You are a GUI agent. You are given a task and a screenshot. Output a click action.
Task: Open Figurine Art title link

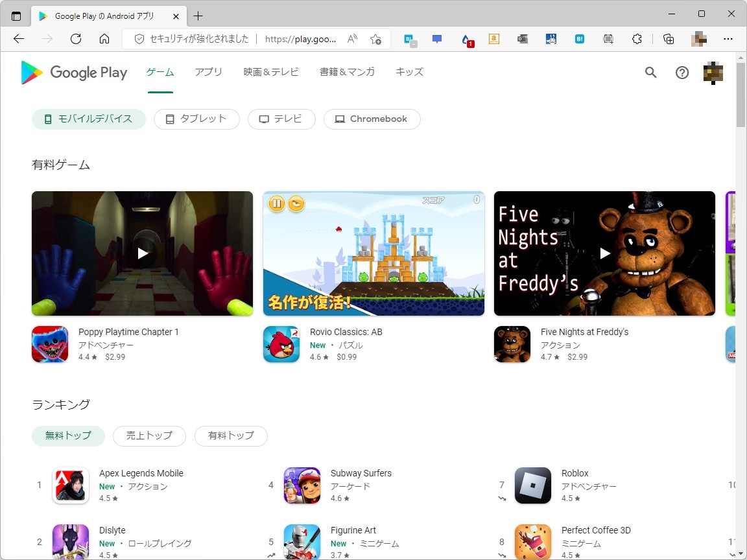[353, 530]
